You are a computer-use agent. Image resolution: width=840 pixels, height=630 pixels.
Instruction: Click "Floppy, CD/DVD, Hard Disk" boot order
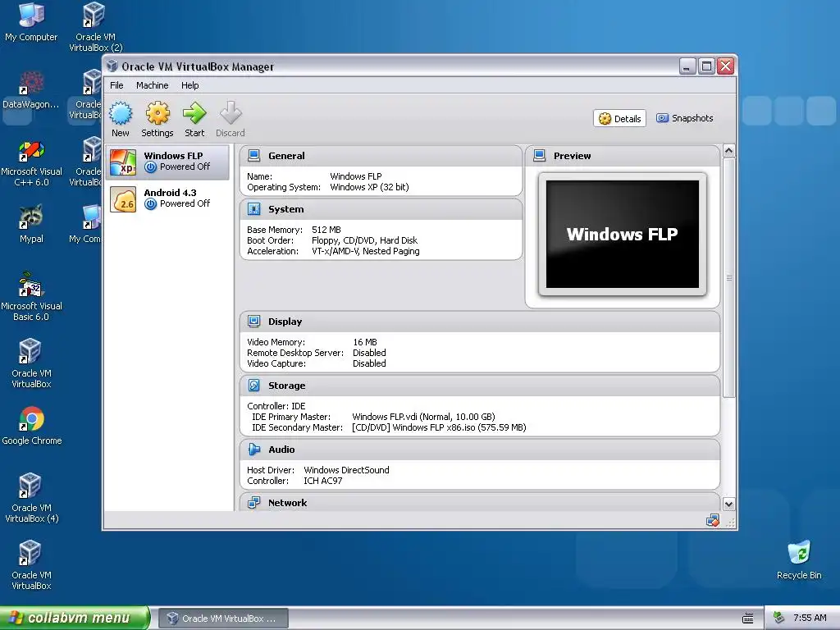point(364,240)
